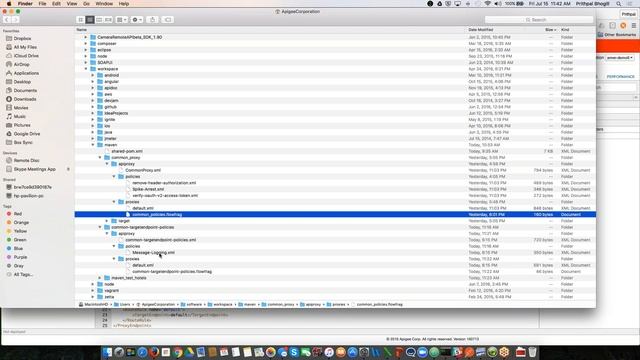Open the Edit menu
Image resolution: width=640 pixels, height=360 pixels.
click(x=56, y=4)
